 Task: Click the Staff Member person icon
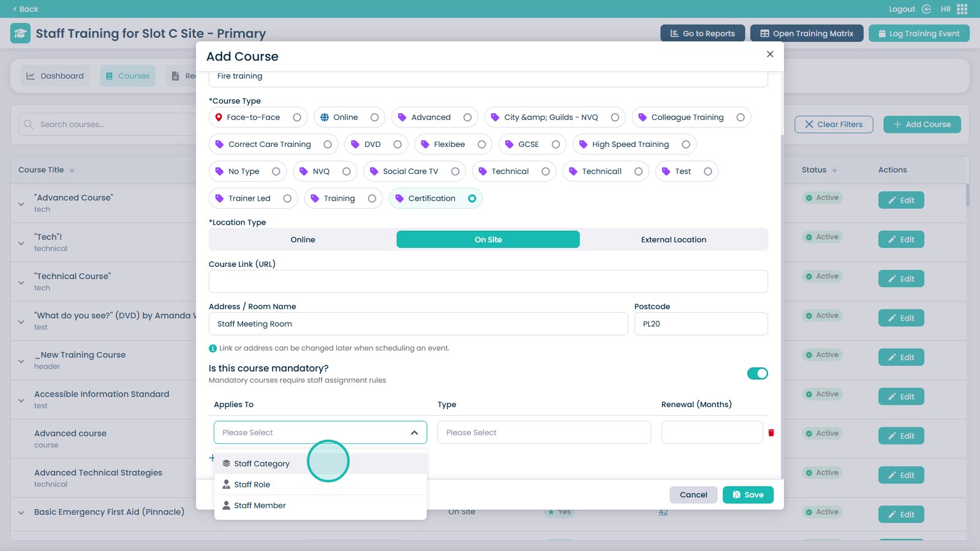tap(226, 505)
